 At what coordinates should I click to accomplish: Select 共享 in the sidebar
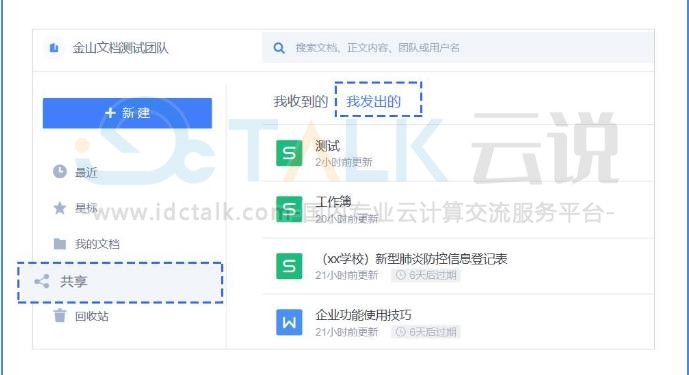click(x=120, y=282)
